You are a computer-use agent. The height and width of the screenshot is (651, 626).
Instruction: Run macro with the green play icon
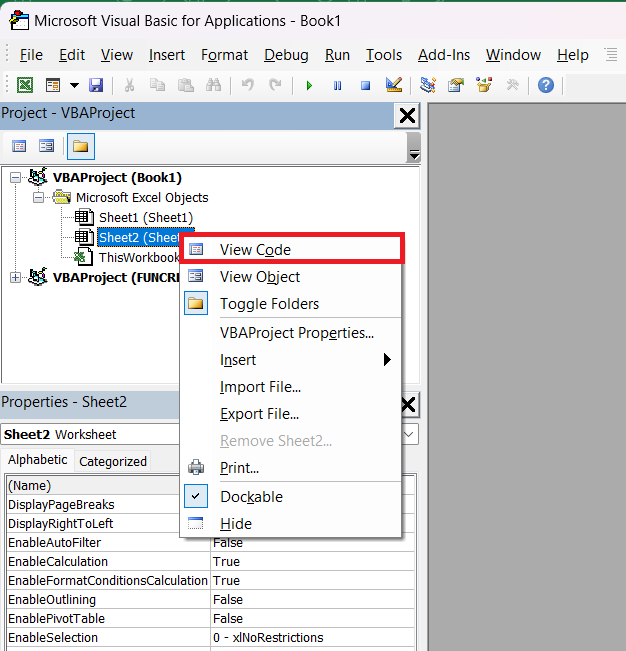(309, 86)
